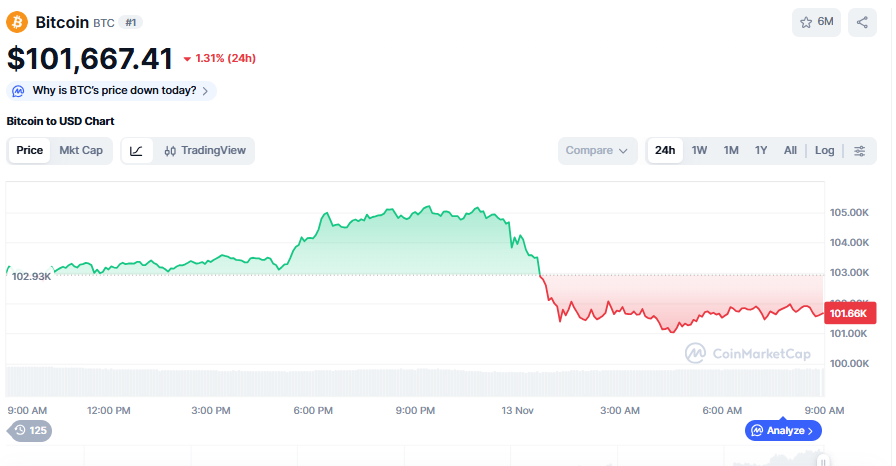The image size is (896, 466).
Task: Click the #1 rank badge
Action: point(132,22)
